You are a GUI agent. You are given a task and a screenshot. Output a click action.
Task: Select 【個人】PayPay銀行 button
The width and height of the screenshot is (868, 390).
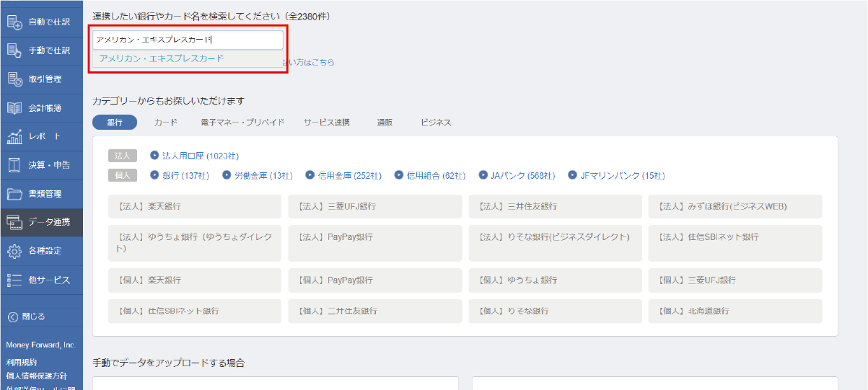pyautogui.click(x=375, y=280)
